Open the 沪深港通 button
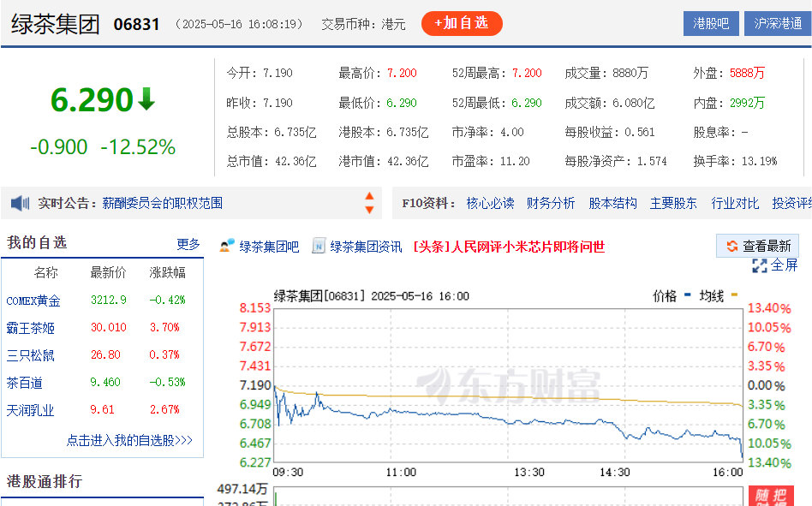Viewport: 812px width, 506px height. coord(777,23)
